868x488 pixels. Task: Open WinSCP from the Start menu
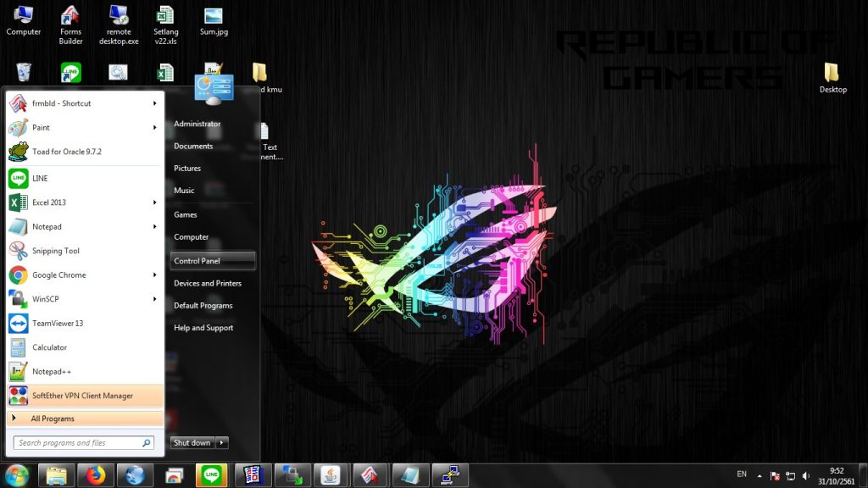click(x=86, y=299)
